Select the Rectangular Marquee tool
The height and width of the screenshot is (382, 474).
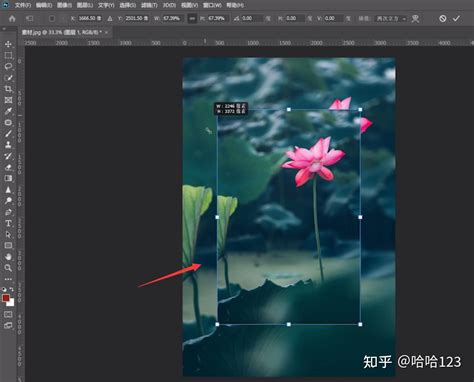click(8, 55)
